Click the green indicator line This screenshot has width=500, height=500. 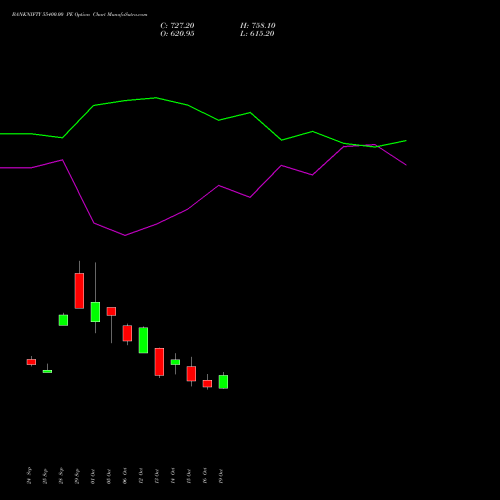click(203, 112)
